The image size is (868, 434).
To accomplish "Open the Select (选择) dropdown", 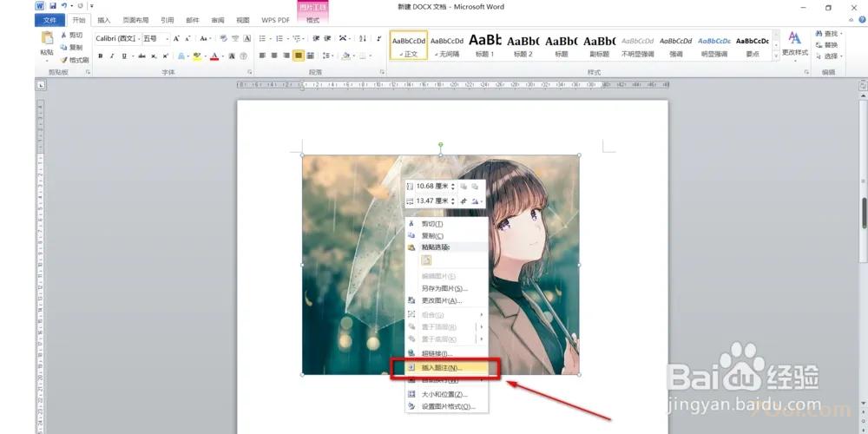I will click(x=830, y=56).
